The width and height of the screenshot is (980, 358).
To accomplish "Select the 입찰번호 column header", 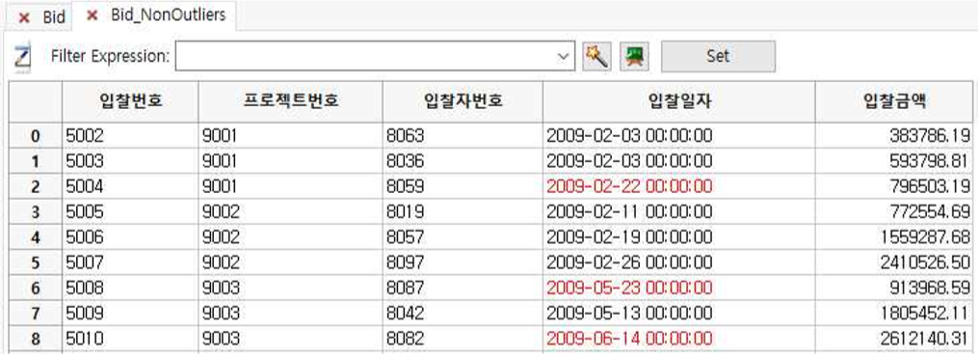I will click(x=130, y=101).
